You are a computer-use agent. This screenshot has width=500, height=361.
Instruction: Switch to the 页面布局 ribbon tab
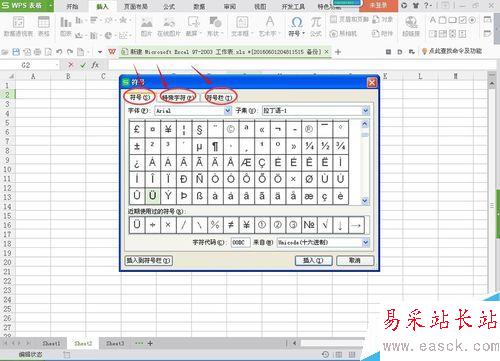point(136,6)
